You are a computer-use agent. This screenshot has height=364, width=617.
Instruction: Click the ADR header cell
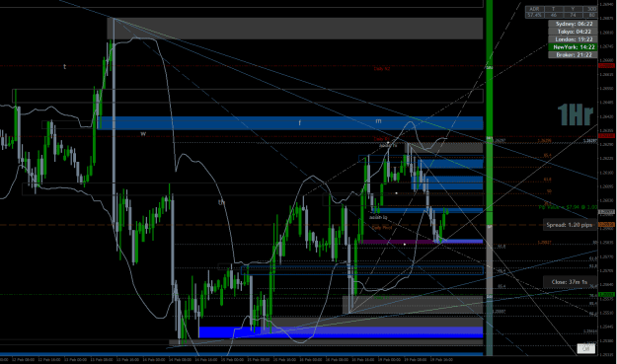pos(534,9)
